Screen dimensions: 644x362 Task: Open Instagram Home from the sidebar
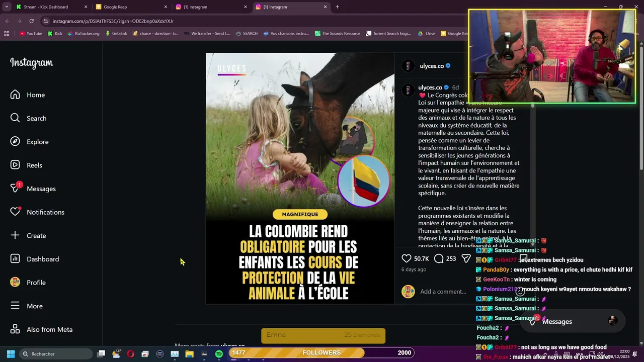pos(28,95)
